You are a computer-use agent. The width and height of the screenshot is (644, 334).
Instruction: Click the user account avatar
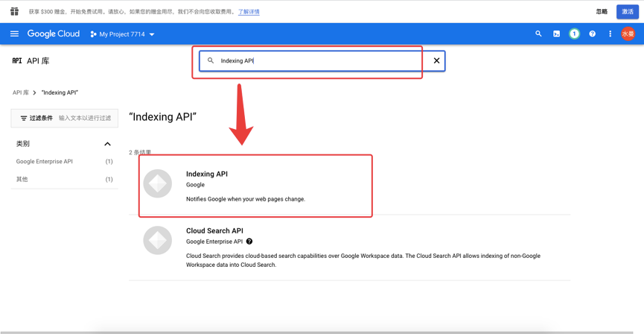coord(628,34)
